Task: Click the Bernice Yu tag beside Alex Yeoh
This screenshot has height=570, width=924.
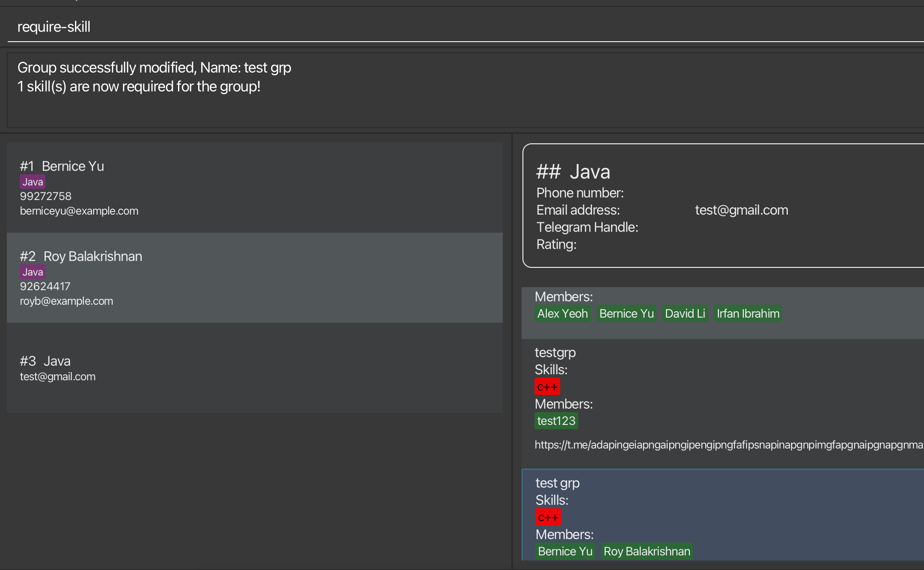Action: click(x=626, y=313)
